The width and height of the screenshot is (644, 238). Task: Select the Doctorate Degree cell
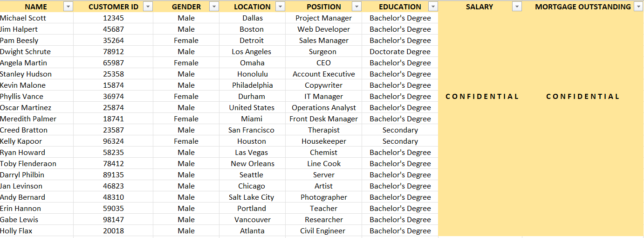(x=400, y=51)
